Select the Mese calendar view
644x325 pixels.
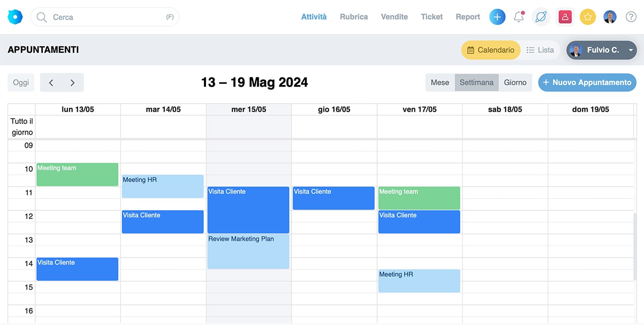pos(440,83)
